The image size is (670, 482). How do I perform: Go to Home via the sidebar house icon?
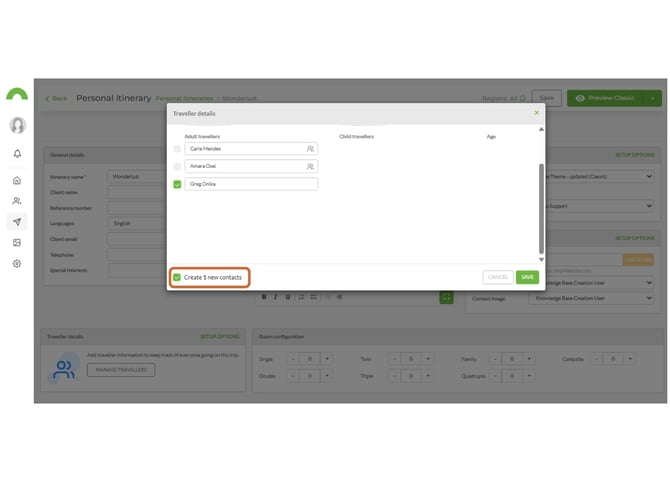point(17,180)
